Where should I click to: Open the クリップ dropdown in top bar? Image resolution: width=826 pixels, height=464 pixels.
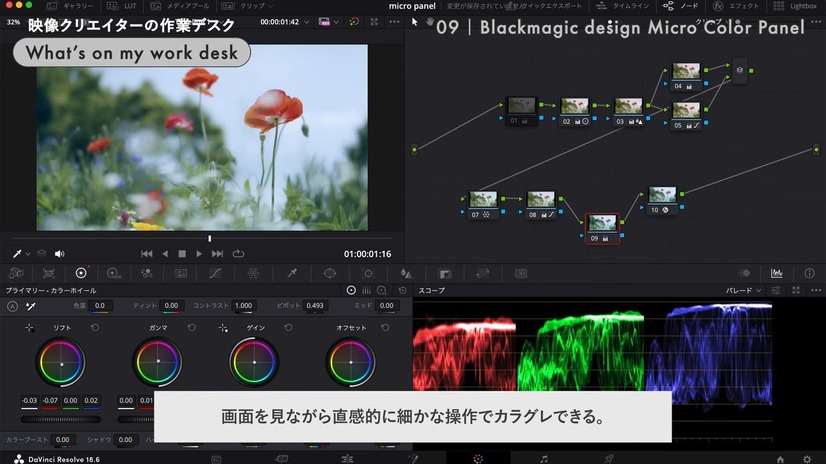(247, 6)
